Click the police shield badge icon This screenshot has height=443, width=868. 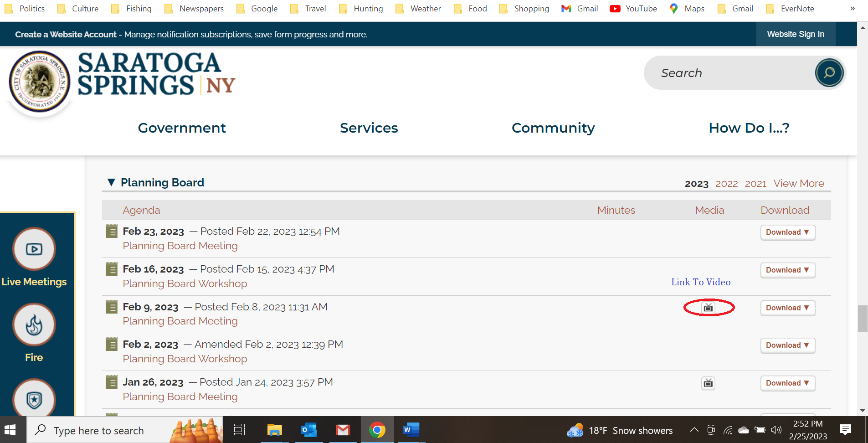click(x=34, y=400)
